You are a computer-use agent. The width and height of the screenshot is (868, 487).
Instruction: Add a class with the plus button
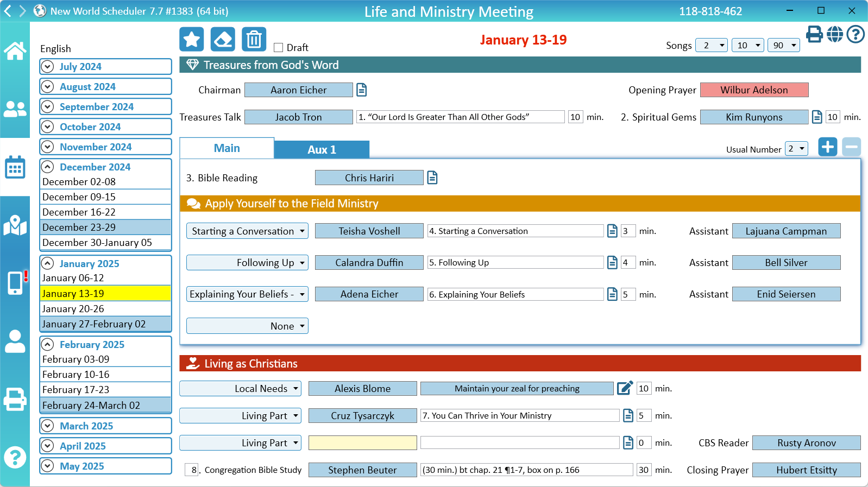click(x=828, y=147)
